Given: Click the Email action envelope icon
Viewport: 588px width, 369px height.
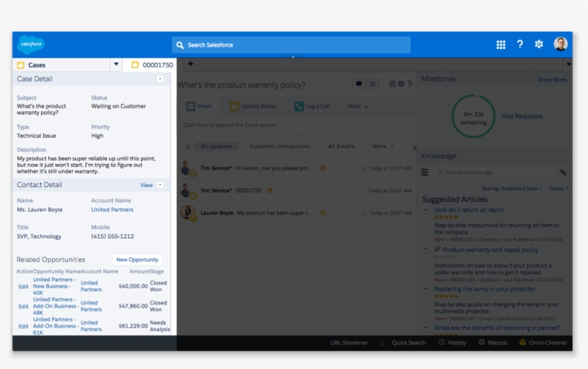Looking at the screenshot, I should (x=191, y=106).
